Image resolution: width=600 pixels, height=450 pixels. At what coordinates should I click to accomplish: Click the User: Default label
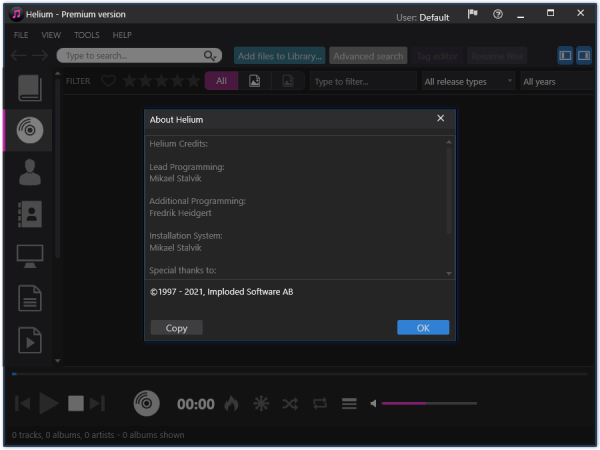click(422, 18)
